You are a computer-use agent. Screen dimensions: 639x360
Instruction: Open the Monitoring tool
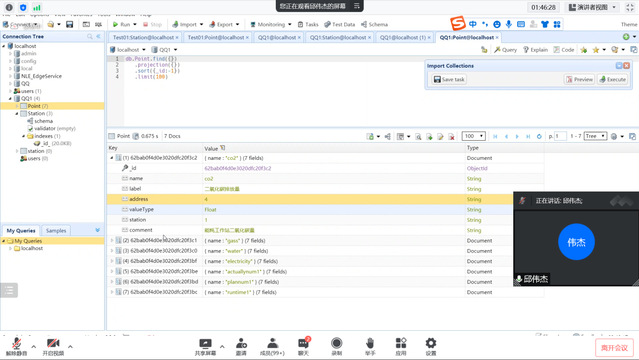(x=271, y=24)
